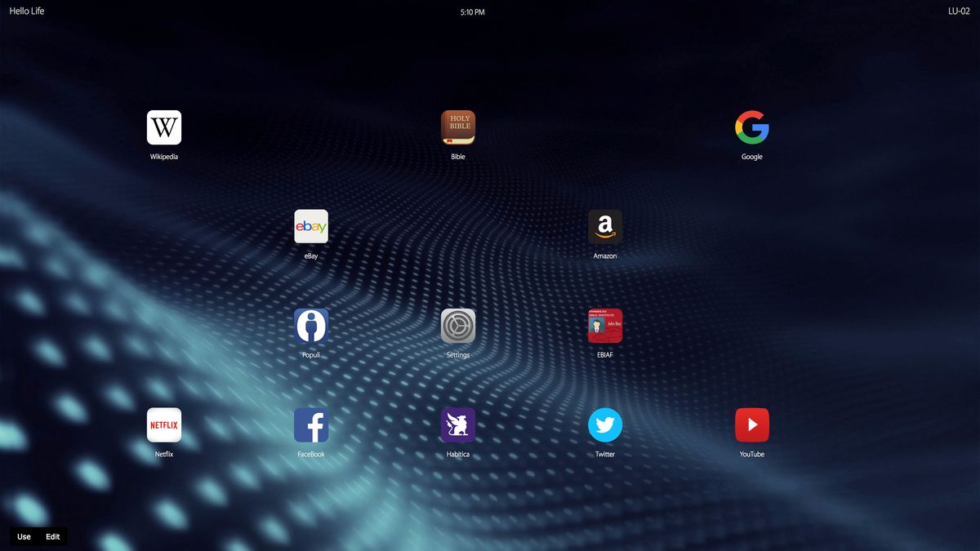Image resolution: width=980 pixels, height=551 pixels.
Task: Launch Netflix
Action: coord(164,424)
